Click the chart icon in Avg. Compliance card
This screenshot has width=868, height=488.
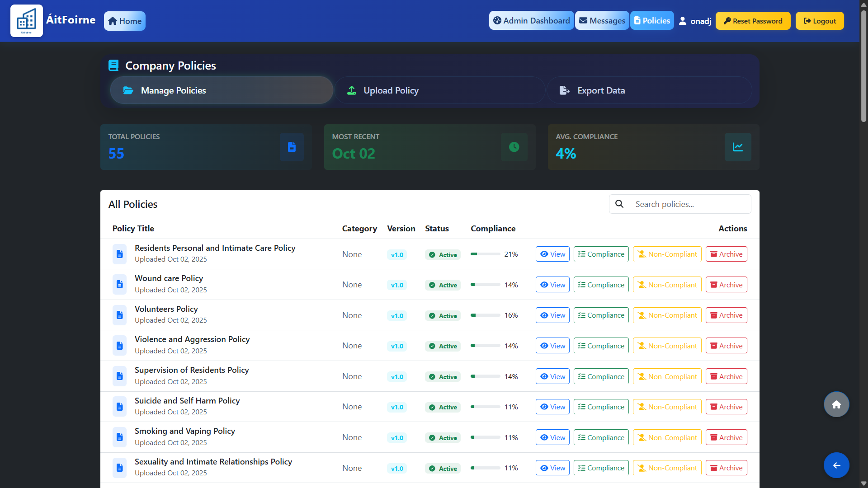[738, 147]
